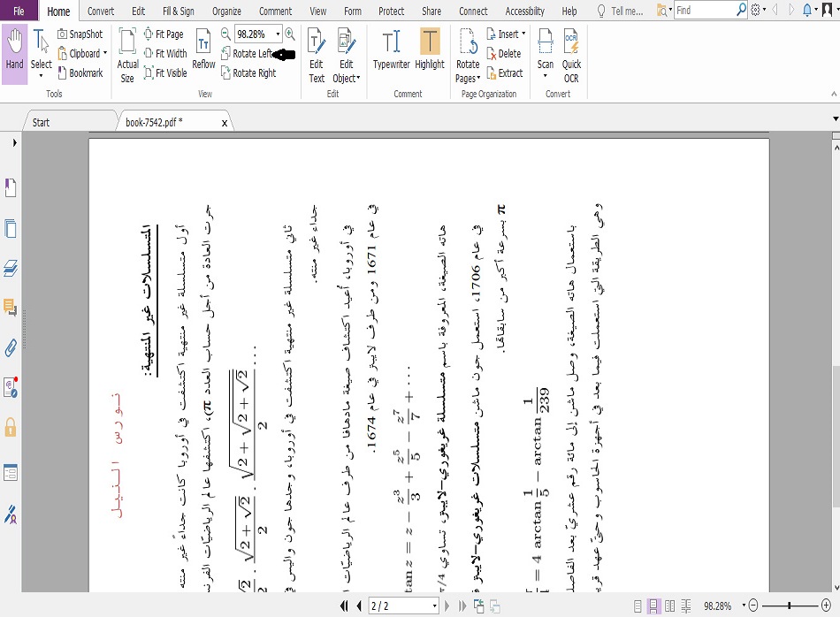Enable single page view mode
Image resolution: width=840 pixels, height=617 pixels.
[638, 606]
